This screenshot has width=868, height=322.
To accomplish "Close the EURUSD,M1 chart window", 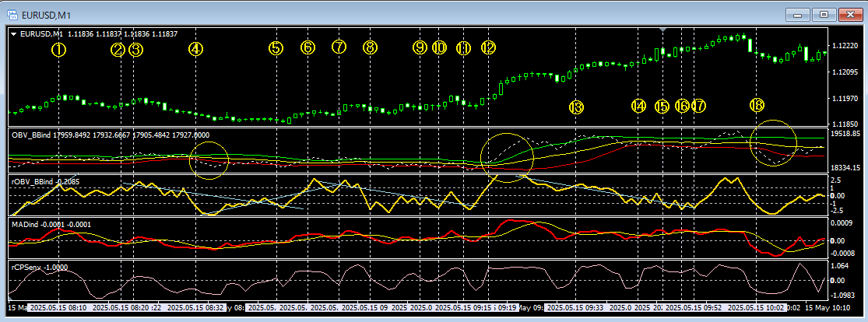I will [x=851, y=14].
